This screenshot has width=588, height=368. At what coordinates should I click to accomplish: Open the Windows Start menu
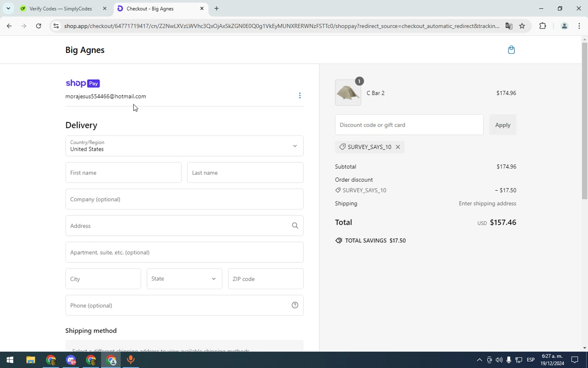10,360
